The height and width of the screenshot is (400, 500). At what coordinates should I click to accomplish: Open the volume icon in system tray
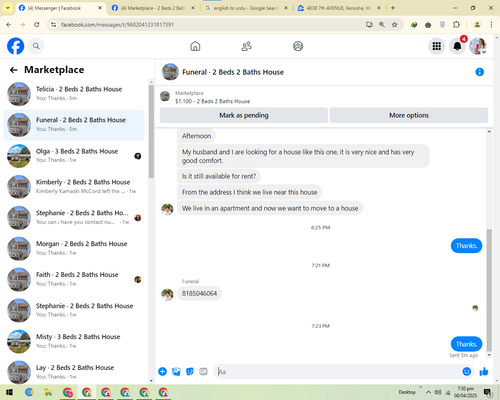point(438,392)
